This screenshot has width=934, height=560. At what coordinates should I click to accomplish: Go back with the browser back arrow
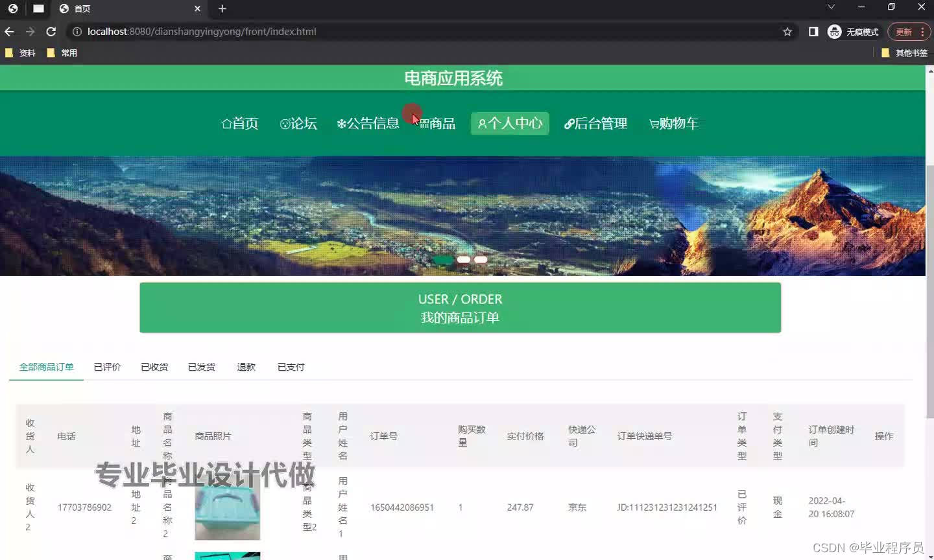(x=9, y=31)
